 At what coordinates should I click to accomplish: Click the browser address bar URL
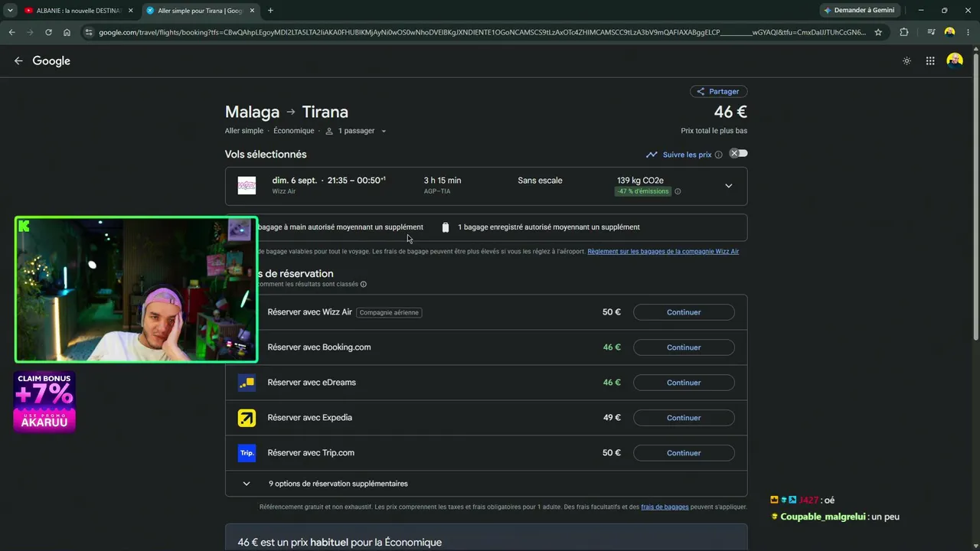(482, 32)
